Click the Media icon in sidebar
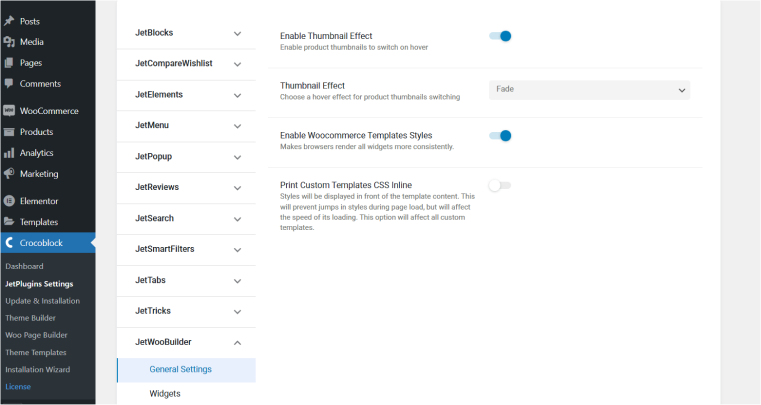 pyautogui.click(x=9, y=42)
